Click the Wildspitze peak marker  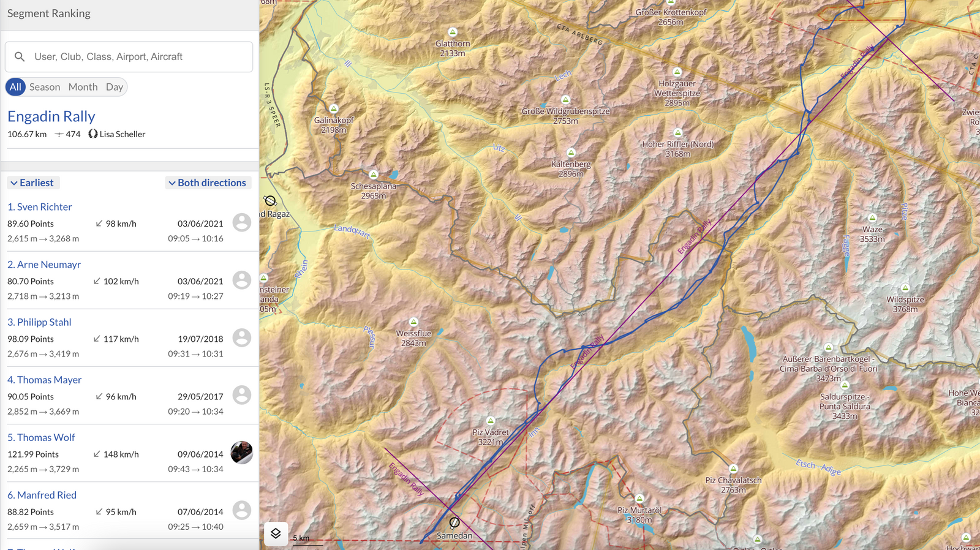point(905,288)
